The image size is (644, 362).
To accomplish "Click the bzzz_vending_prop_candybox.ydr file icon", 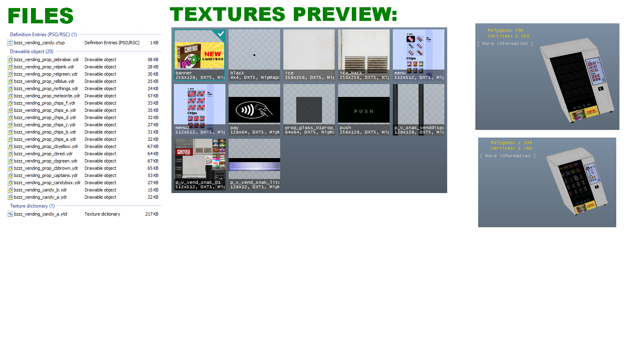I will pyautogui.click(x=10, y=183).
